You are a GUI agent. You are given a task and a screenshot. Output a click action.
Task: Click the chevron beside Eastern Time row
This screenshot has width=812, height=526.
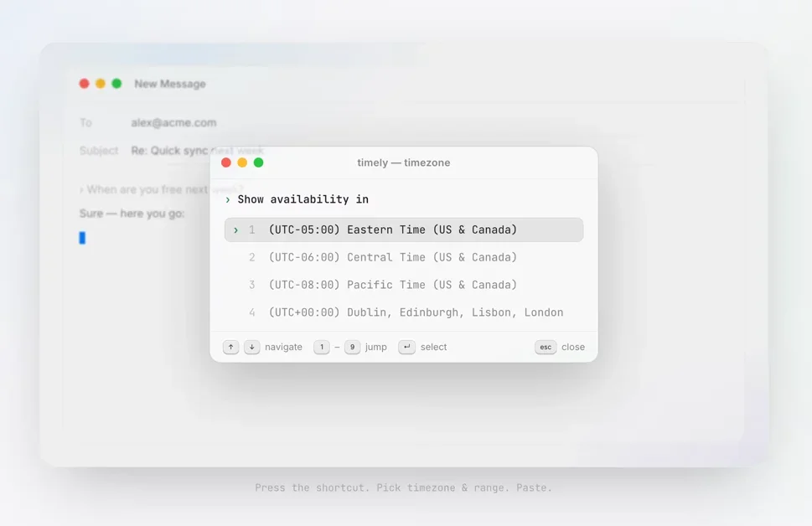click(235, 229)
